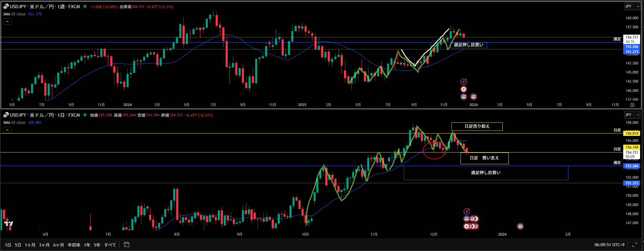Click the 06:09:51 UTC+9 timezone button

click(x=609, y=245)
